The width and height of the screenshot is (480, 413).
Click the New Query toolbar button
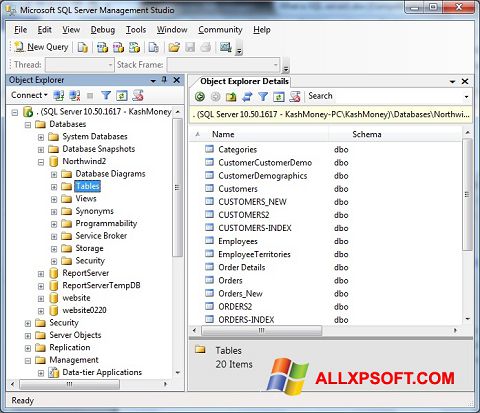(x=41, y=47)
